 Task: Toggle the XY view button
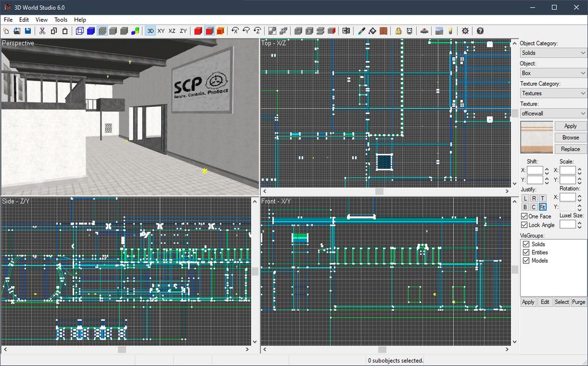161,31
